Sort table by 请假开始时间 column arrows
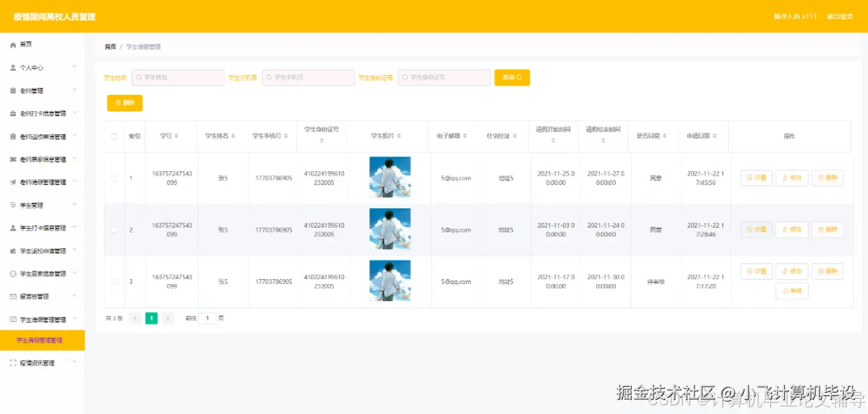The height and width of the screenshot is (414, 868). click(x=553, y=141)
